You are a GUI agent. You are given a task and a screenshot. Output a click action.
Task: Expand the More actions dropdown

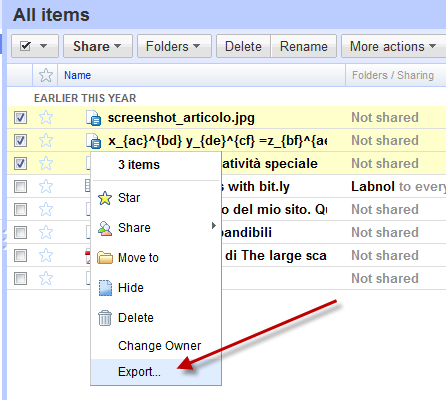[x=393, y=46]
